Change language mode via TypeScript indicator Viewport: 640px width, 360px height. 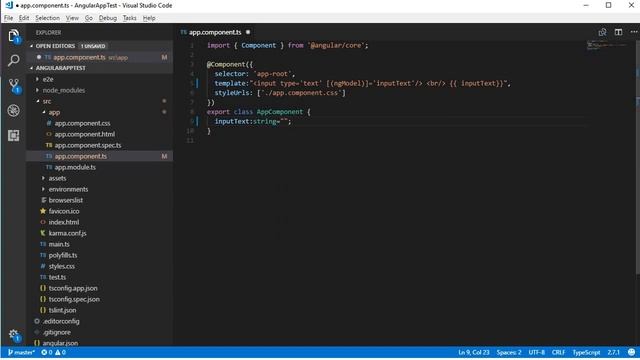(586, 352)
